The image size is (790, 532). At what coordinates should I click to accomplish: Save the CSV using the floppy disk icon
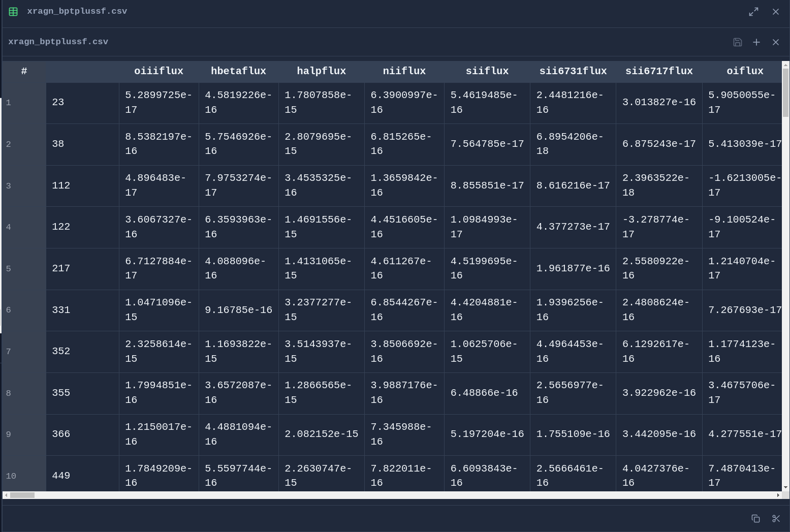737,42
